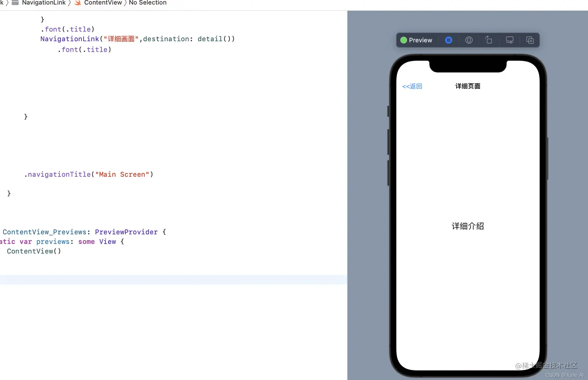Image resolution: width=588 pixels, height=380 pixels.
Task: Click NavigationLink keyword in code
Action: tap(70, 39)
